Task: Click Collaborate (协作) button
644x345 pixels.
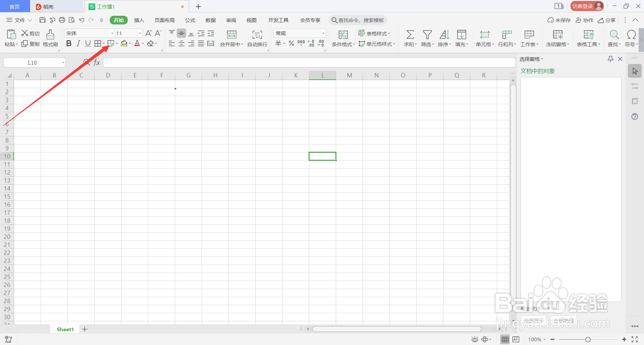Action: (585, 20)
